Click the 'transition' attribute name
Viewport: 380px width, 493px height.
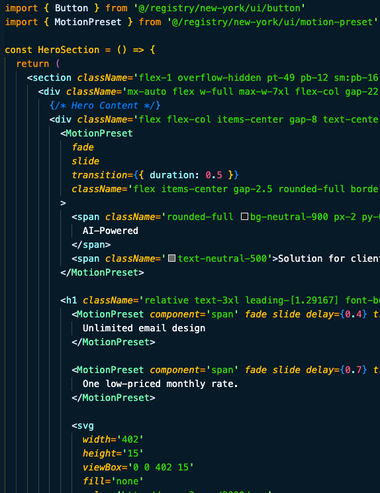pyautogui.click(x=99, y=175)
